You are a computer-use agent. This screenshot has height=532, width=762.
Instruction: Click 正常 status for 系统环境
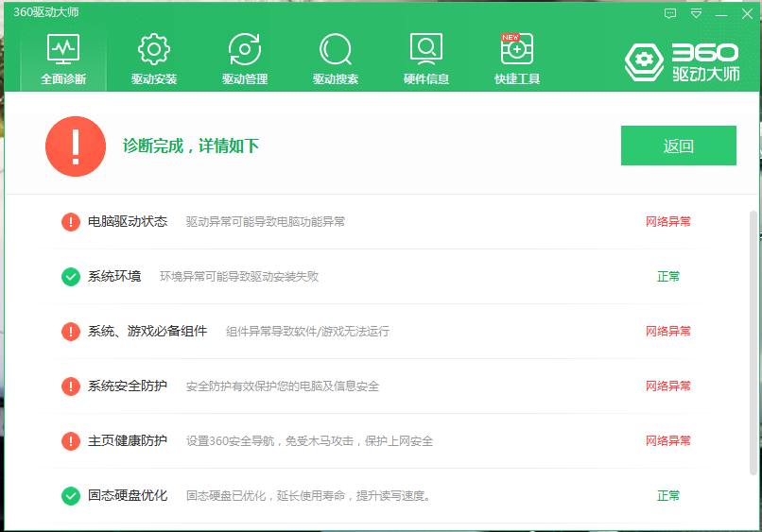click(668, 277)
